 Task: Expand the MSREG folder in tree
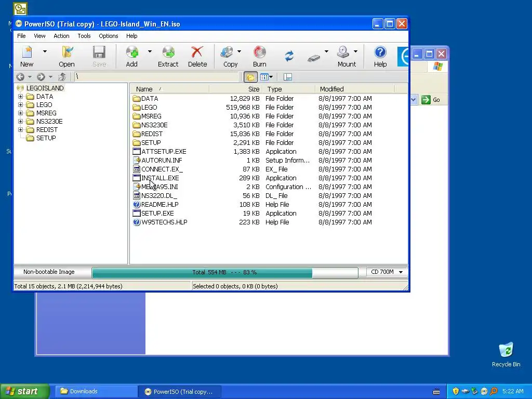pyautogui.click(x=20, y=113)
